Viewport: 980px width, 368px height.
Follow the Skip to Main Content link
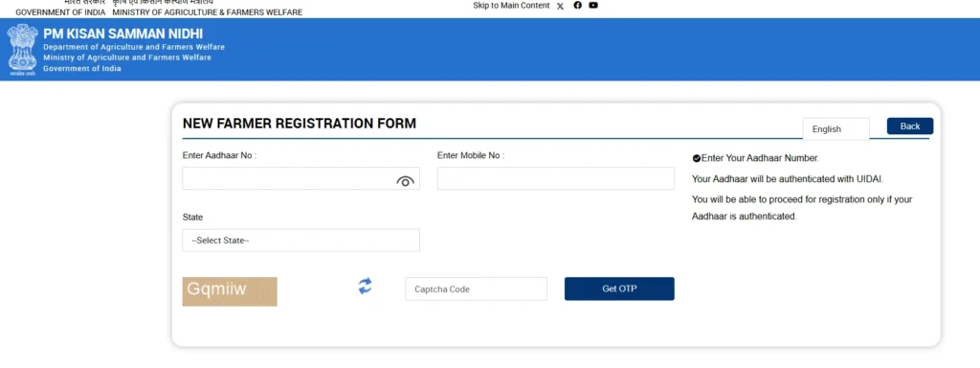coord(511,6)
